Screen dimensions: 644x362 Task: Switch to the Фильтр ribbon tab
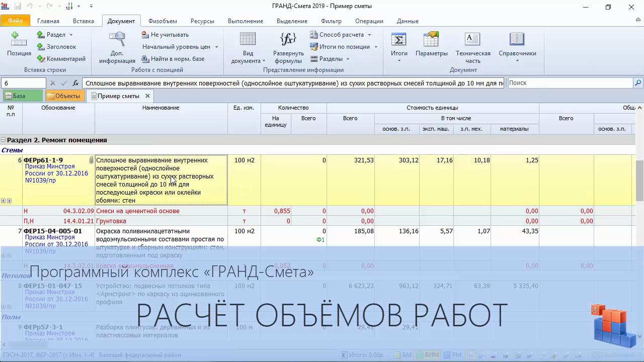(x=331, y=21)
